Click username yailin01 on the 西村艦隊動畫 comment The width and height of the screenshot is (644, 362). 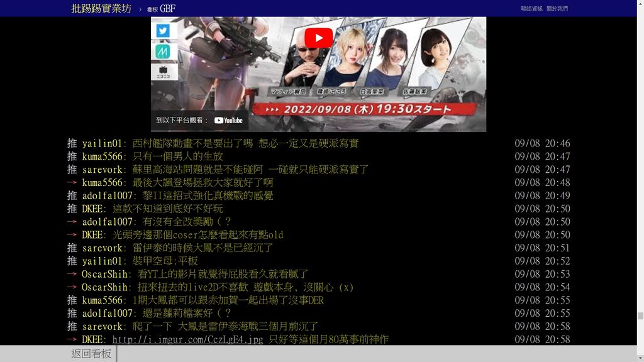pyautogui.click(x=102, y=143)
